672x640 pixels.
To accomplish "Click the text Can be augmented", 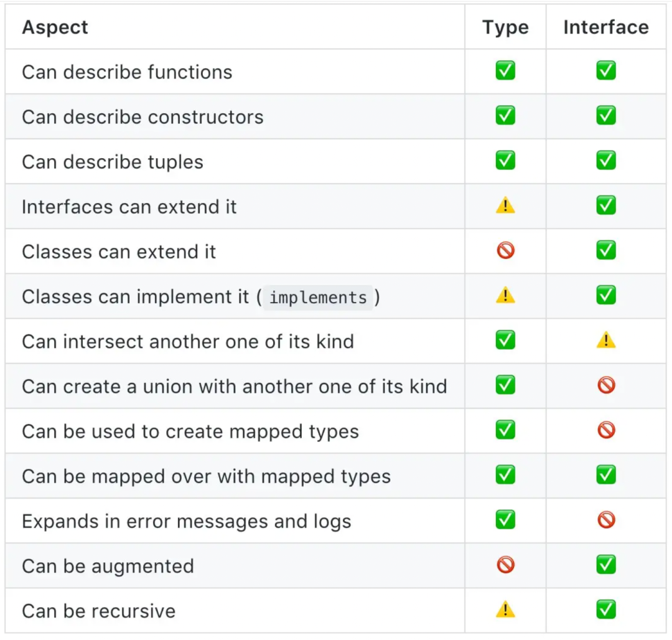I will [x=108, y=566].
